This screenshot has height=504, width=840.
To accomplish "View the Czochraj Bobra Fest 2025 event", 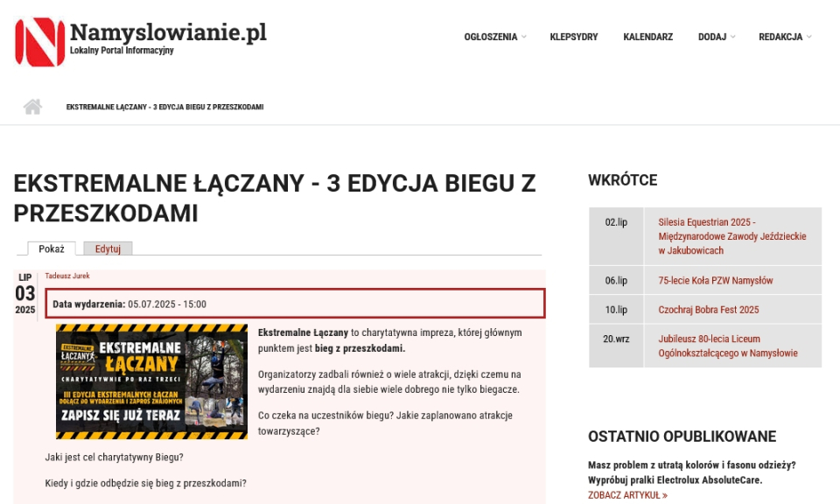I will pyautogui.click(x=708, y=310).
